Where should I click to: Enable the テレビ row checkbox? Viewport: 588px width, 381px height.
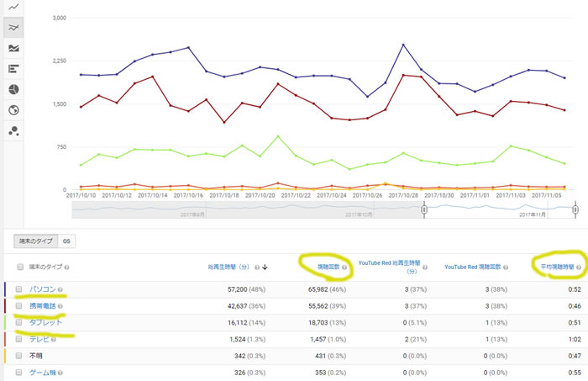pyautogui.click(x=19, y=339)
